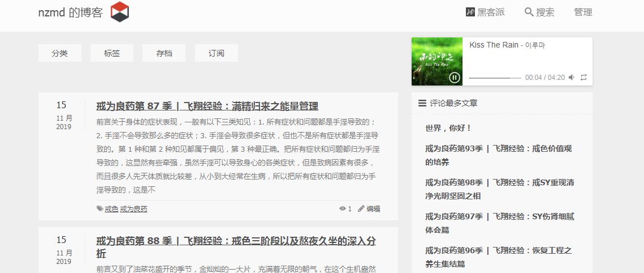Click the pencil edit icon of first post
644x273 pixels.
click(361, 208)
